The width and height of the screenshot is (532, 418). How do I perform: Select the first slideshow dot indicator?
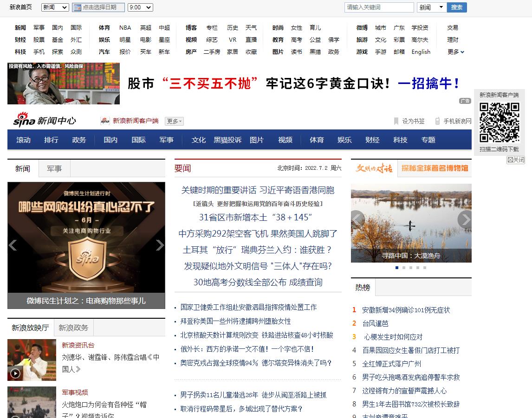pyautogui.click(x=397, y=268)
